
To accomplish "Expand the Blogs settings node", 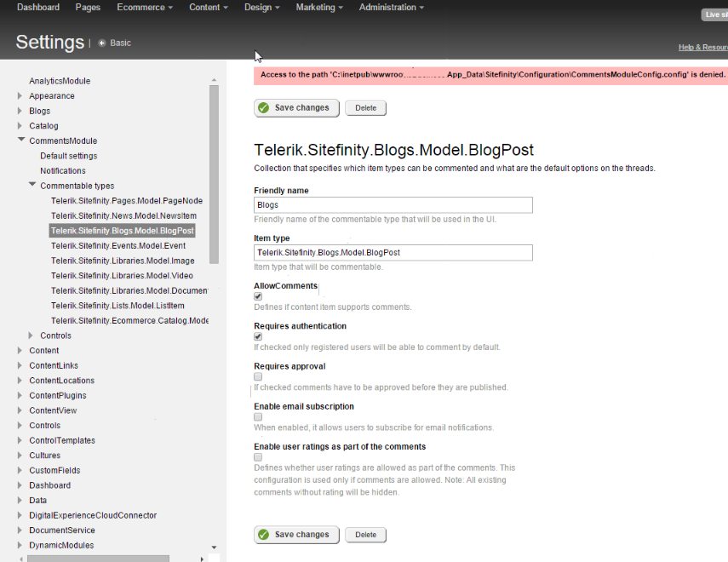I will pyautogui.click(x=20, y=111).
